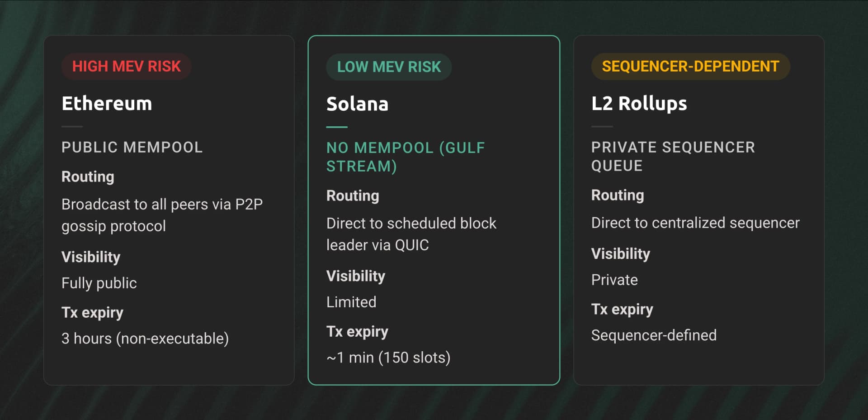
Task: Click Ethereum's Routing subheading
Action: click(88, 177)
